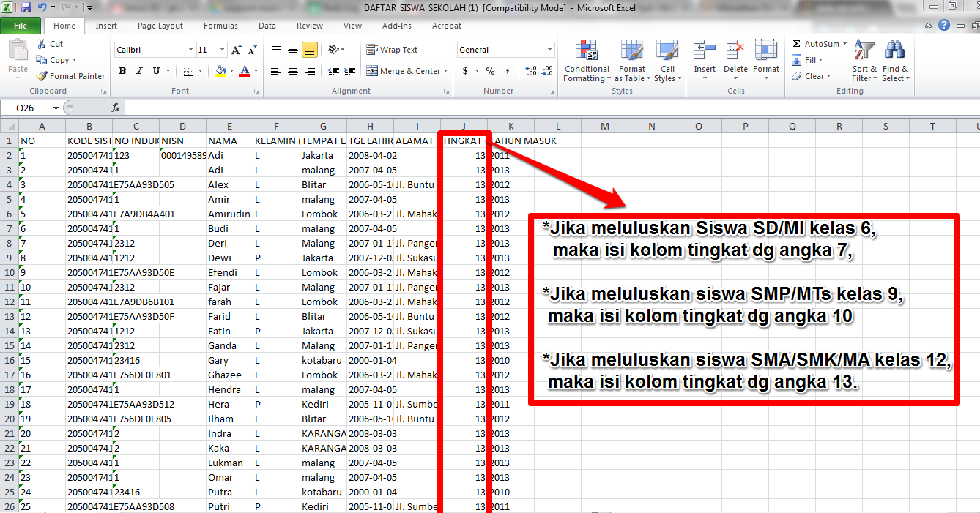The height and width of the screenshot is (513, 980).
Task: Click the Select All corner button
Action: coord(9,127)
